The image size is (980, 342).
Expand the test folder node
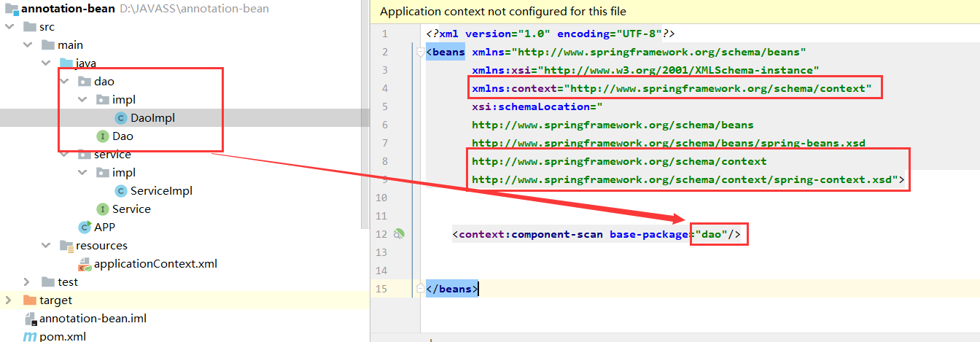pyautogui.click(x=27, y=282)
